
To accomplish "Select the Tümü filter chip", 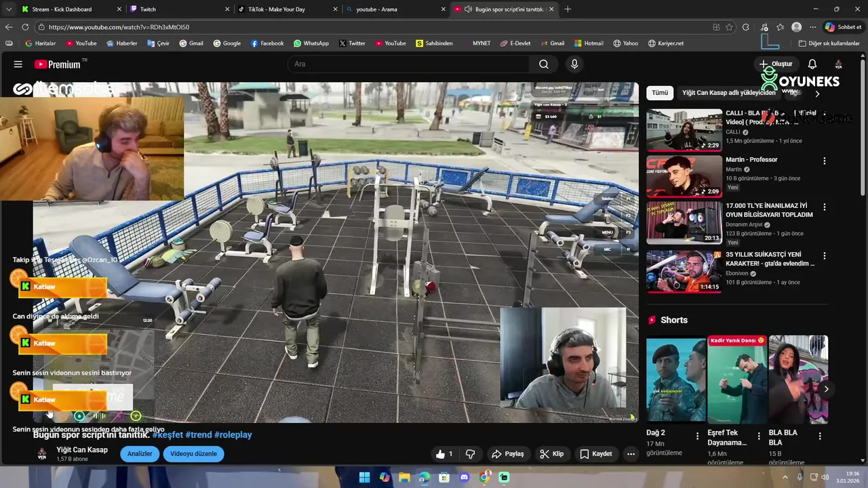I will tap(660, 93).
